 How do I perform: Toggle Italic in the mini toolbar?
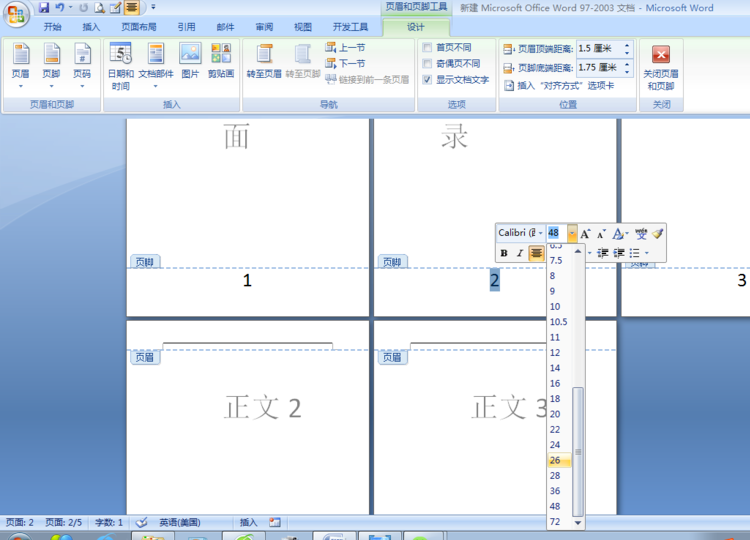[x=520, y=253]
